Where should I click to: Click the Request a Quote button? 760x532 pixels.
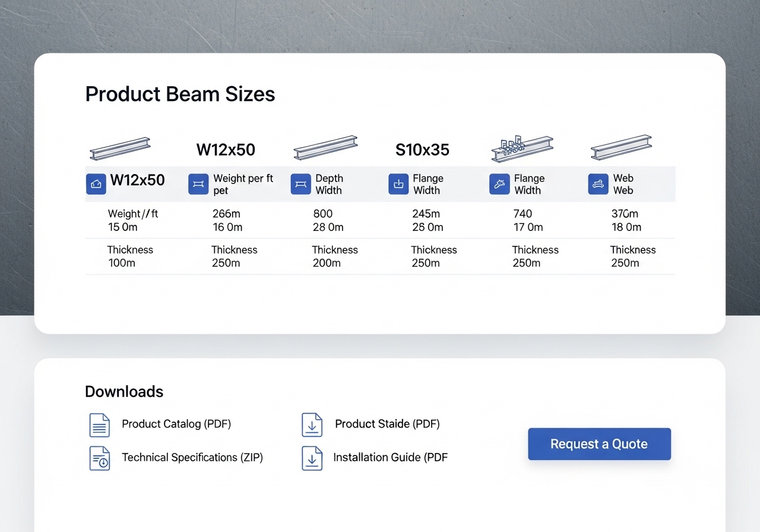pos(598,444)
